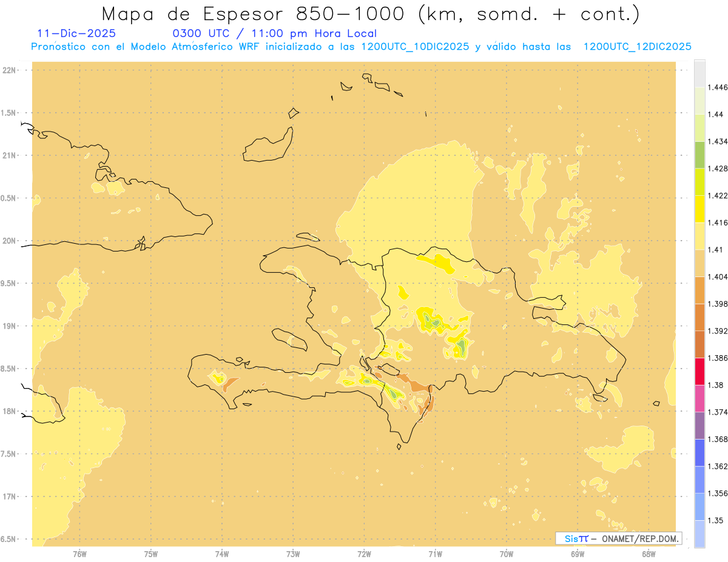This screenshot has height=562, width=728.
Task: Select the latitude label "19N"
Action: (10, 326)
